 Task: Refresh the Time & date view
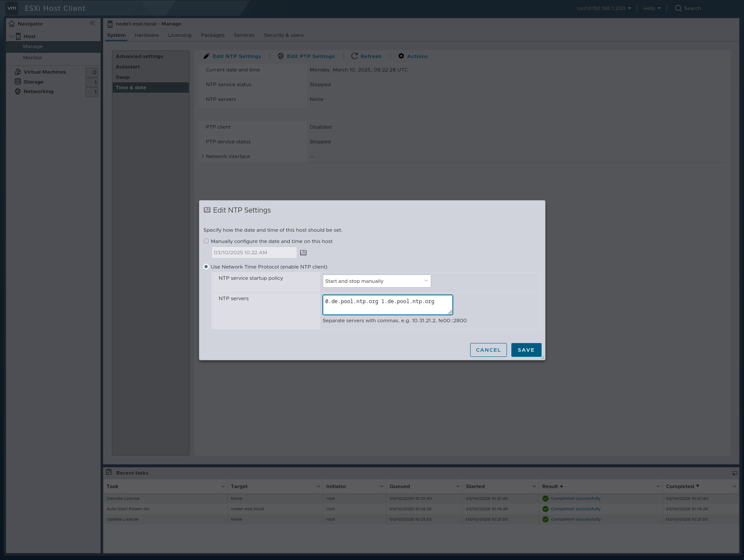pos(354,56)
